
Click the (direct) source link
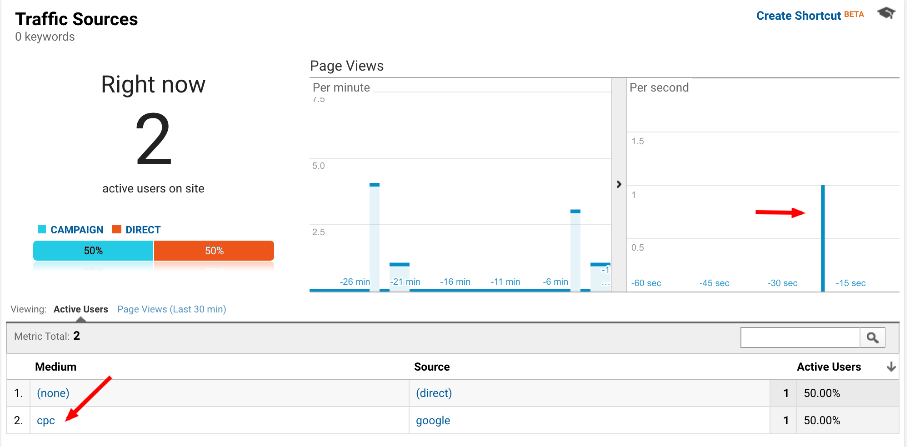pos(435,394)
